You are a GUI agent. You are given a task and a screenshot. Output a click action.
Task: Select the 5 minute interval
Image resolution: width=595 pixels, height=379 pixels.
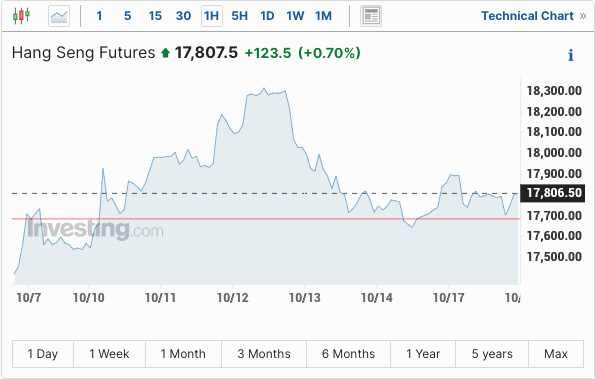tap(128, 16)
